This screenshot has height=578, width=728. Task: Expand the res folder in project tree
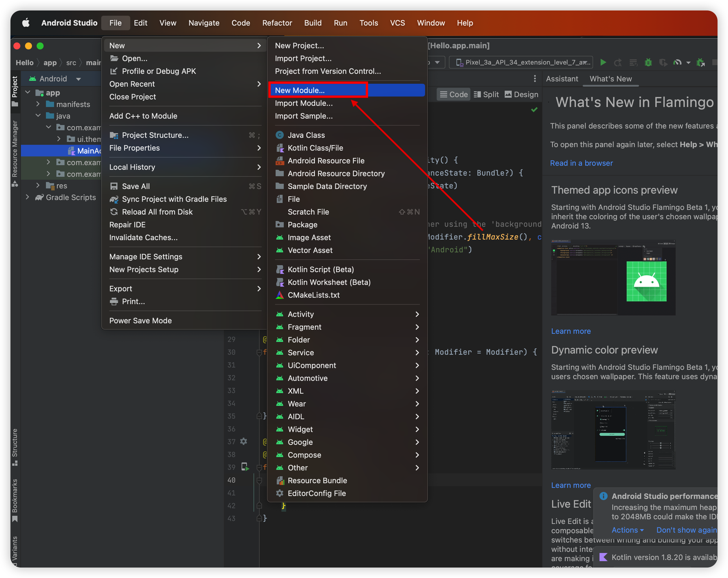click(x=38, y=186)
